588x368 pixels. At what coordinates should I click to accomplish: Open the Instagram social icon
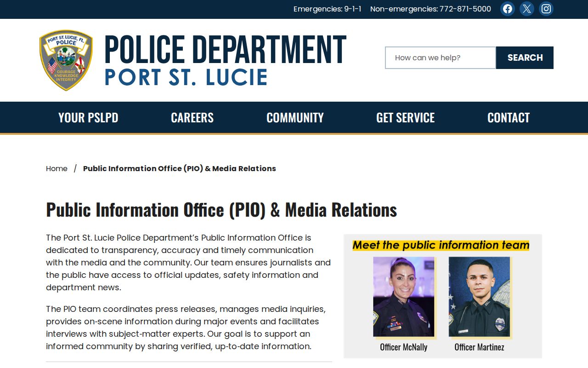coord(546,9)
